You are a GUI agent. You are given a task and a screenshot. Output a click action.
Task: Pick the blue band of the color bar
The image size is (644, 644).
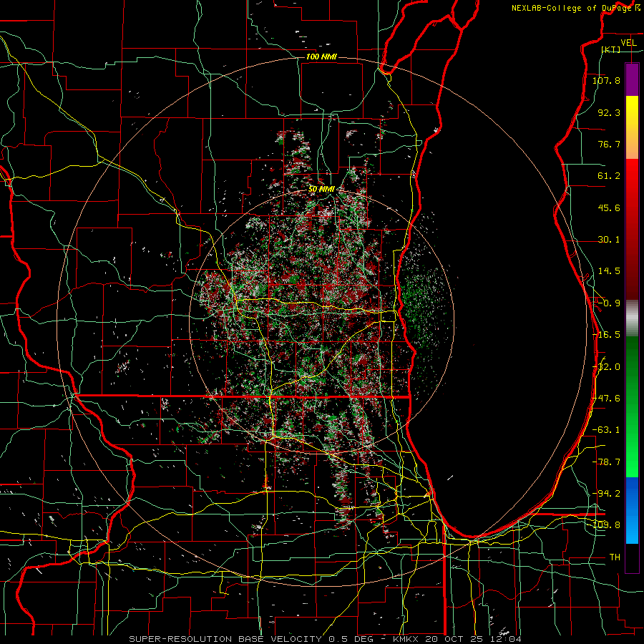point(632,510)
